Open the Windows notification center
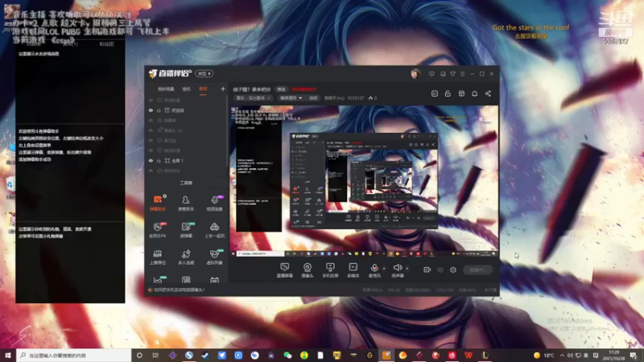 point(634,355)
